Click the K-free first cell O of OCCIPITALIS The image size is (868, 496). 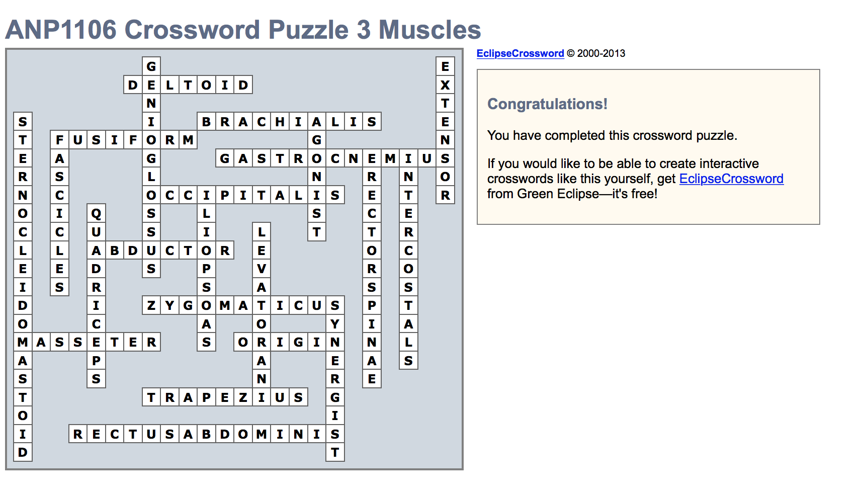point(151,195)
